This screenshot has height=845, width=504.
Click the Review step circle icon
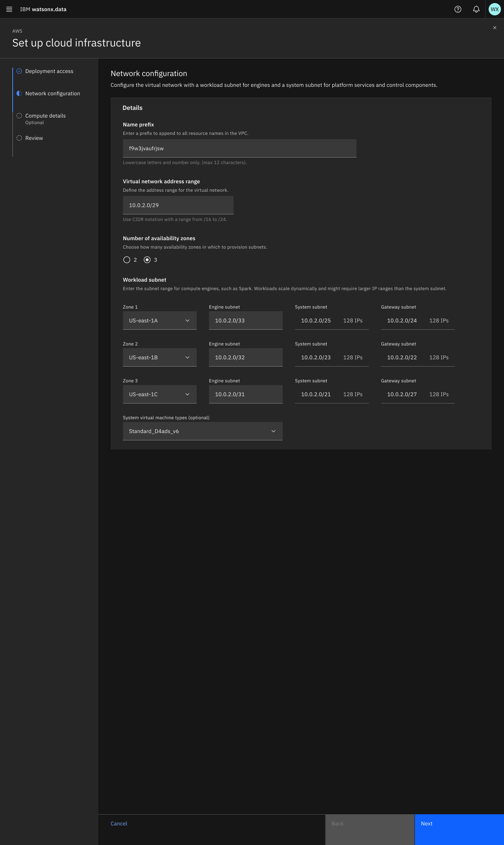coord(19,138)
